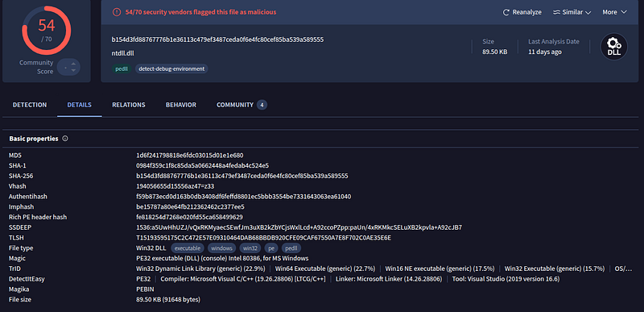Select the Vhash value

[x=175, y=186]
